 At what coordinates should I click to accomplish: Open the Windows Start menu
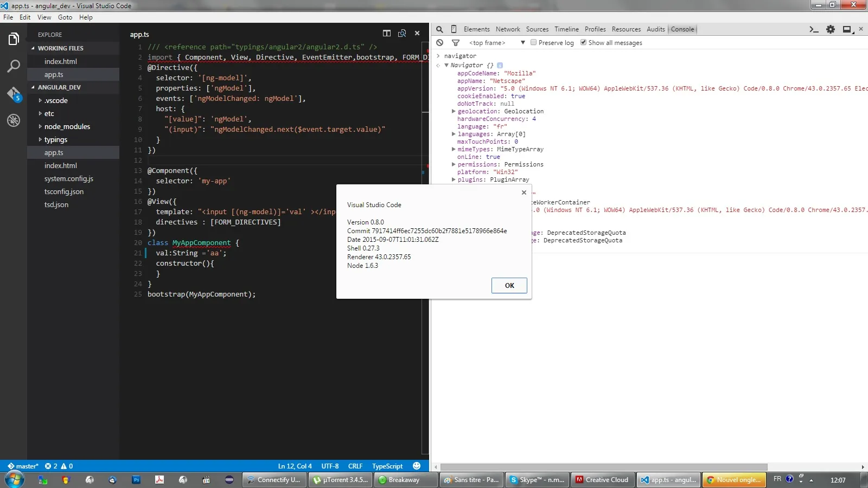point(15,479)
